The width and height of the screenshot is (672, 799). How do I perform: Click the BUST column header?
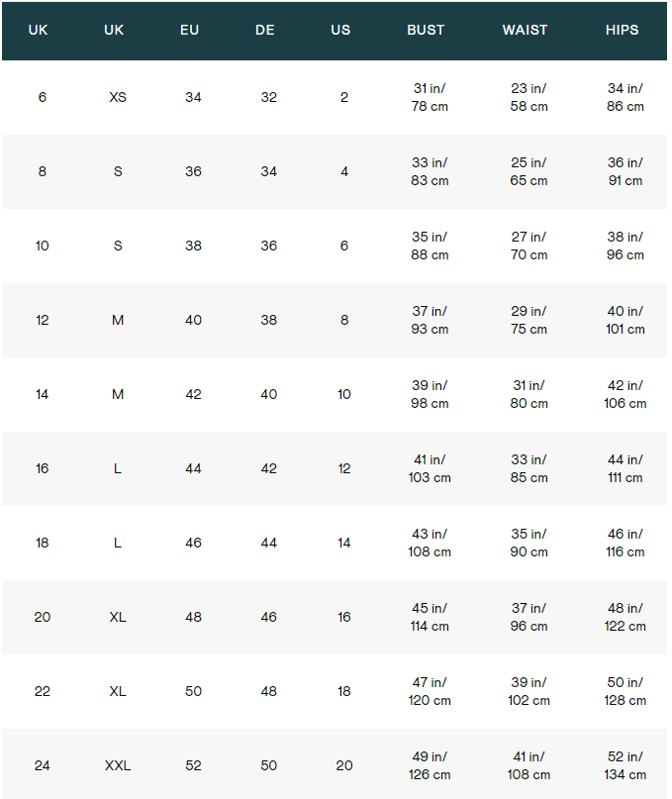coord(426,30)
